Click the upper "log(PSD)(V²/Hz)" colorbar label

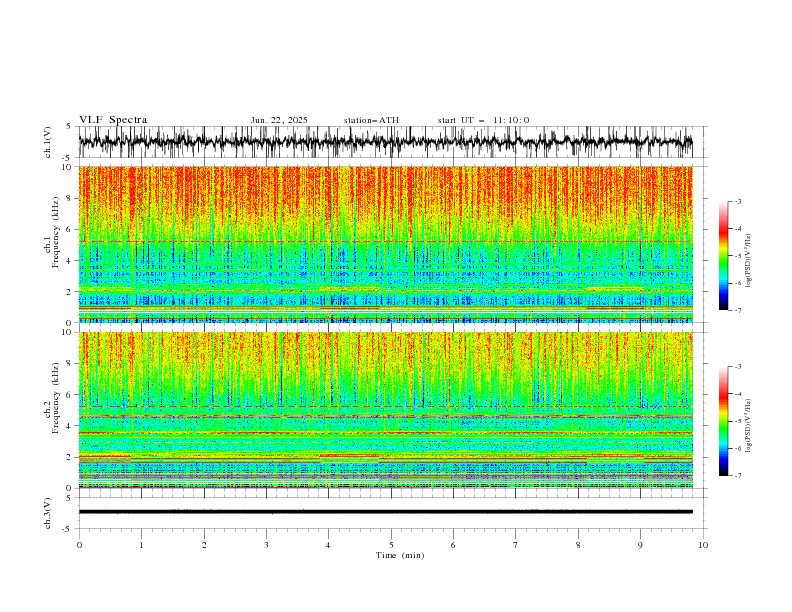[749, 261]
